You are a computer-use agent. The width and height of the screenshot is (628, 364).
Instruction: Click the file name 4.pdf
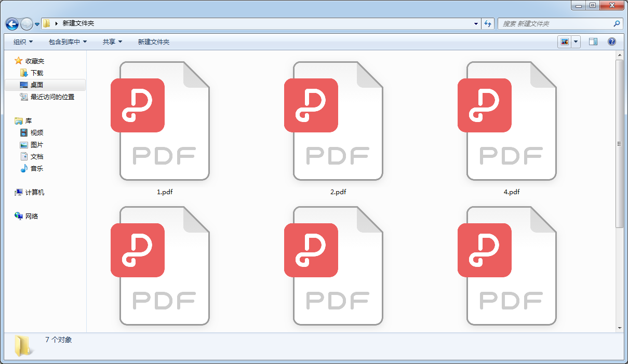point(512,192)
